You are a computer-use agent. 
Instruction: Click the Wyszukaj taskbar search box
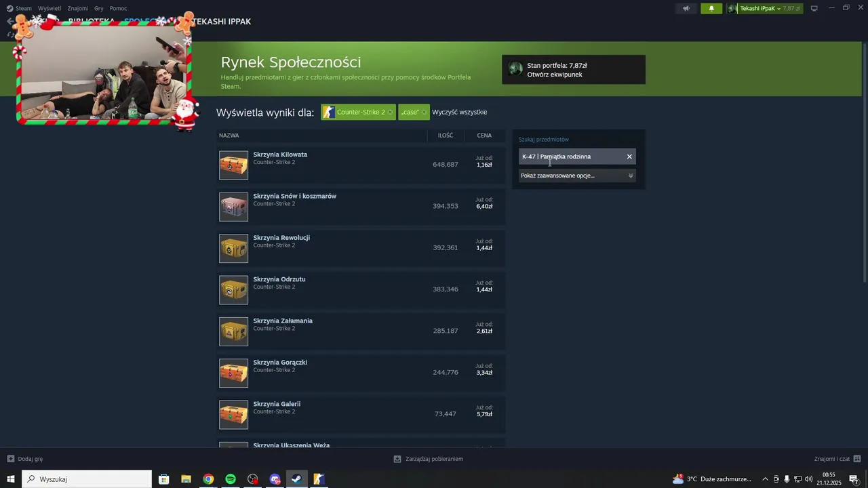coord(87,479)
